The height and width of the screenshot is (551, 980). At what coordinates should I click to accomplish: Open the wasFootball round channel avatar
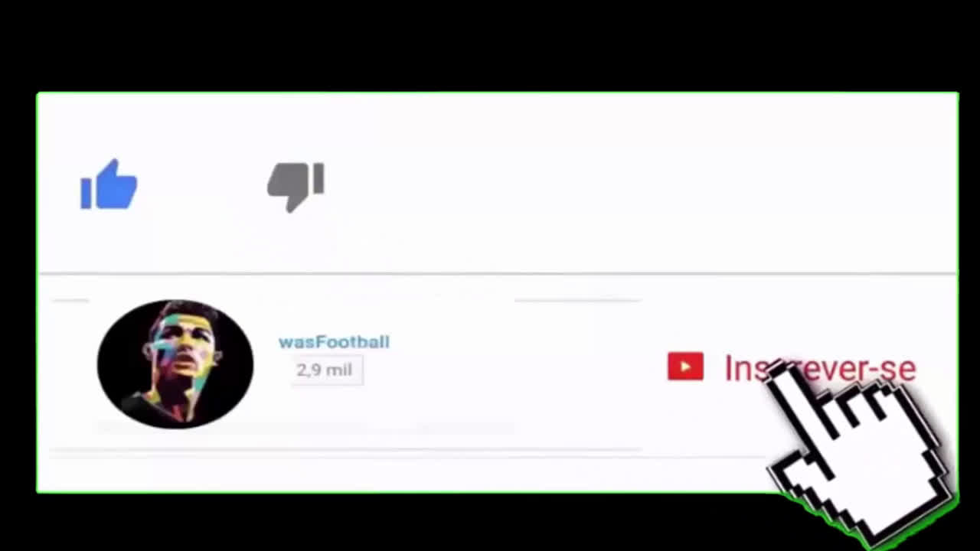175,364
